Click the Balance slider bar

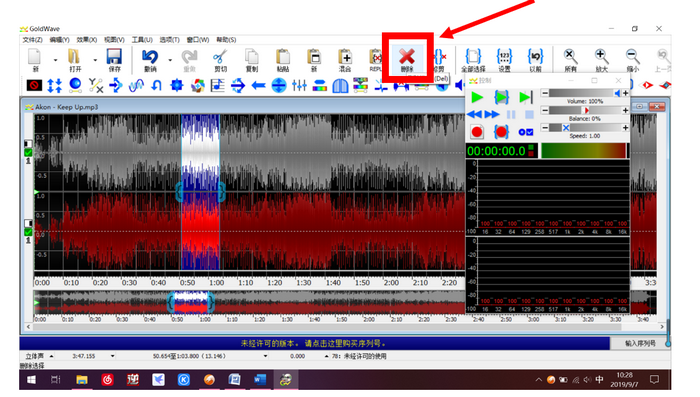click(585, 110)
